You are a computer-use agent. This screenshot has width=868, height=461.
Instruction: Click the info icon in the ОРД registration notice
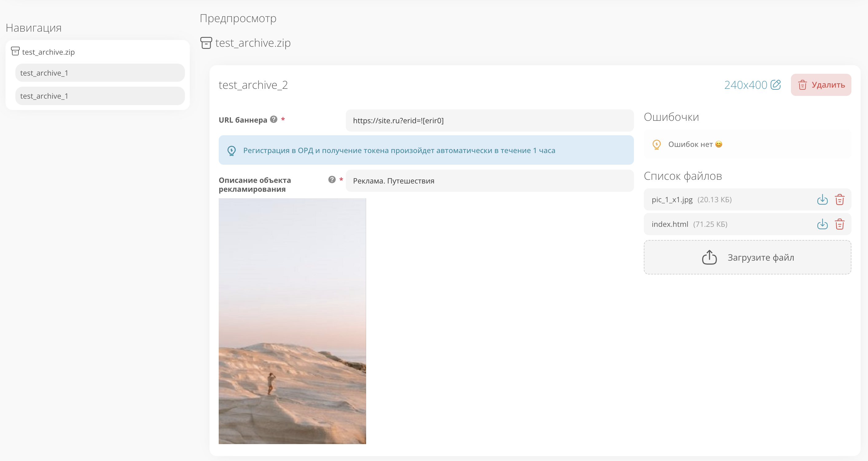click(232, 150)
